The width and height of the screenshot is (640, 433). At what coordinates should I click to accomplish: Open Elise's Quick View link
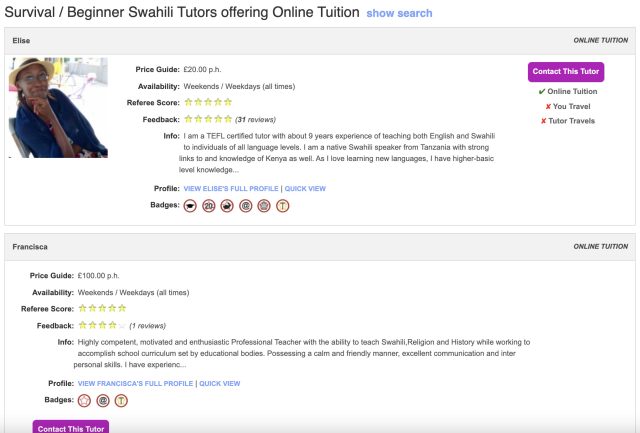point(305,189)
